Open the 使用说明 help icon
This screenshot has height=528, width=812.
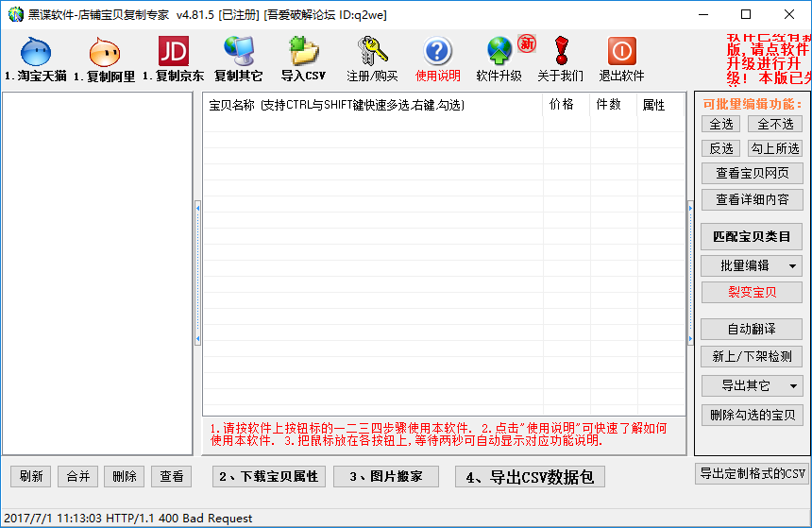pyautogui.click(x=438, y=53)
